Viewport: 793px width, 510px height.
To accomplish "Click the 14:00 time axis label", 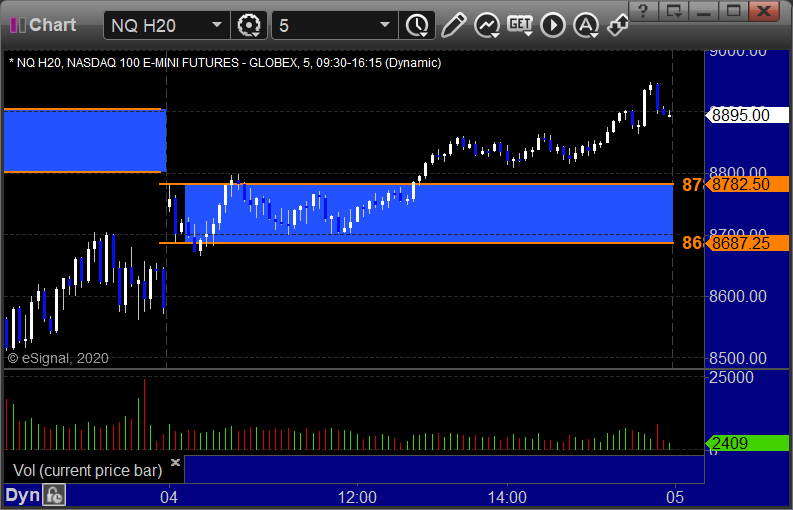I will 507,497.
